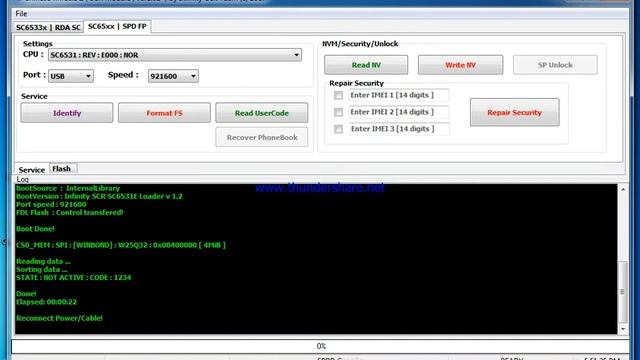Enable the IMEI 2 checkbox

(x=338, y=112)
